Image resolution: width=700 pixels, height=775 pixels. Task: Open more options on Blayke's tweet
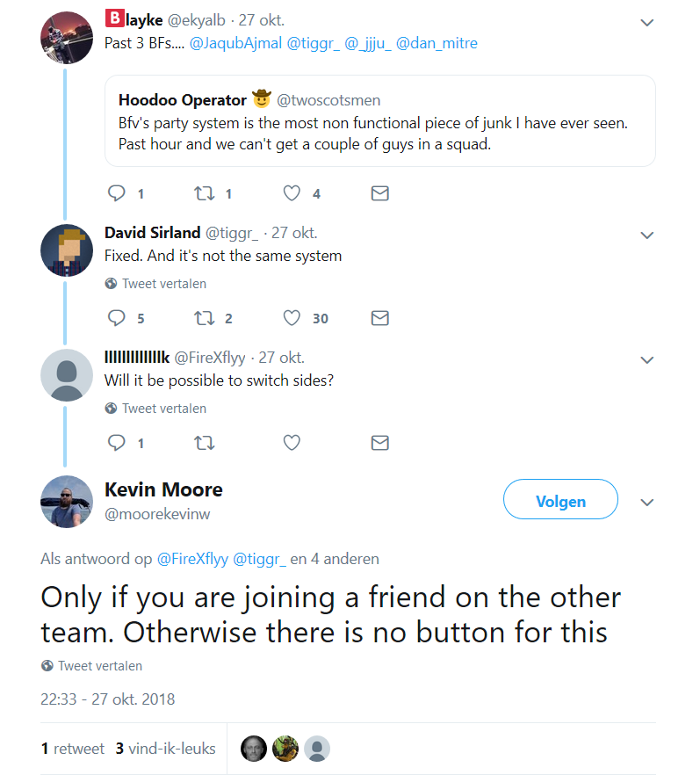click(647, 23)
